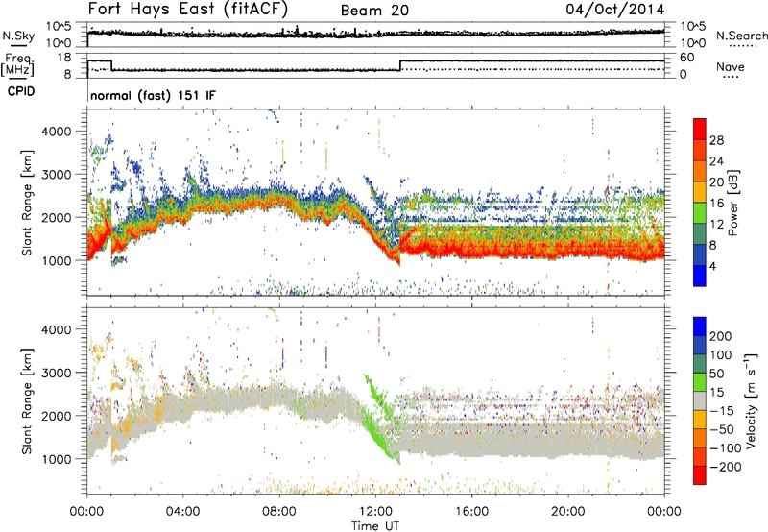The image size is (768, 532).
Task: Click the "1000" tick of the velocity panel
Action: [56, 459]
